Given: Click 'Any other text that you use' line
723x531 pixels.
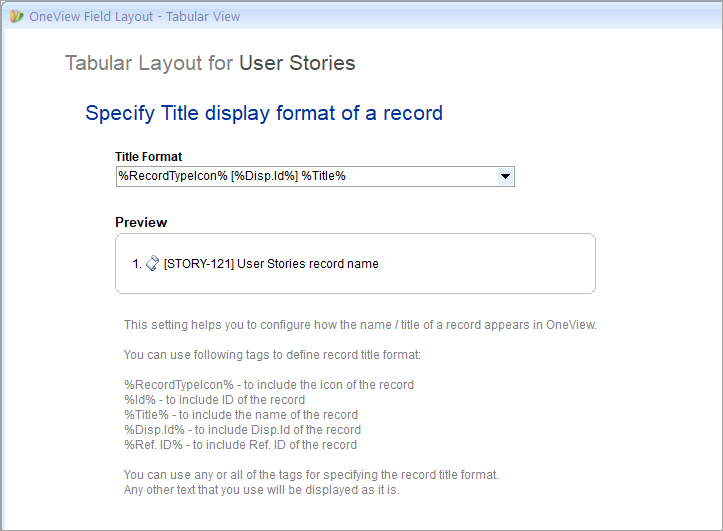Looking at the screenshot, I should pyautogui.click(x=261, y=490).
